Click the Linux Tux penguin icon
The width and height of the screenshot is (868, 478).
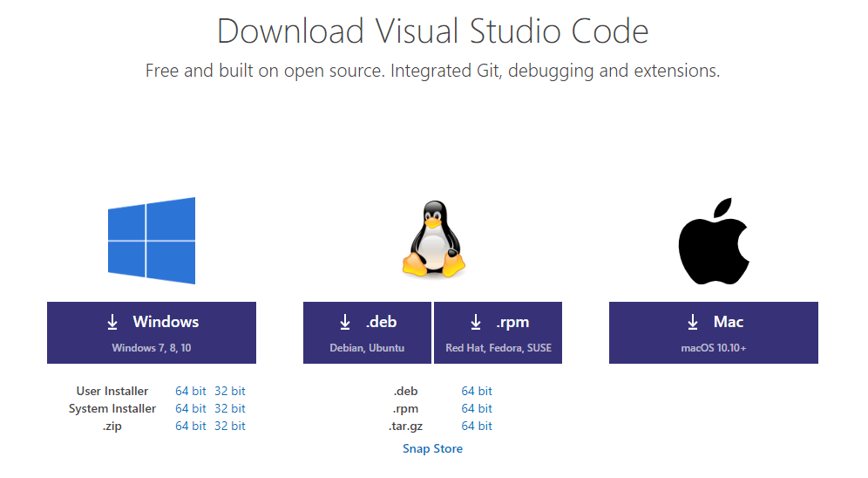coord(431,240)
